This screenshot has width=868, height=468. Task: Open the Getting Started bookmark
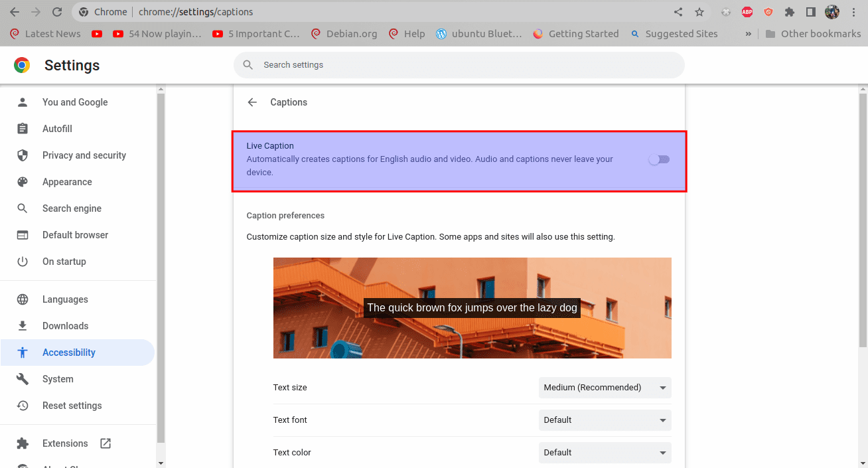point(576,34)
